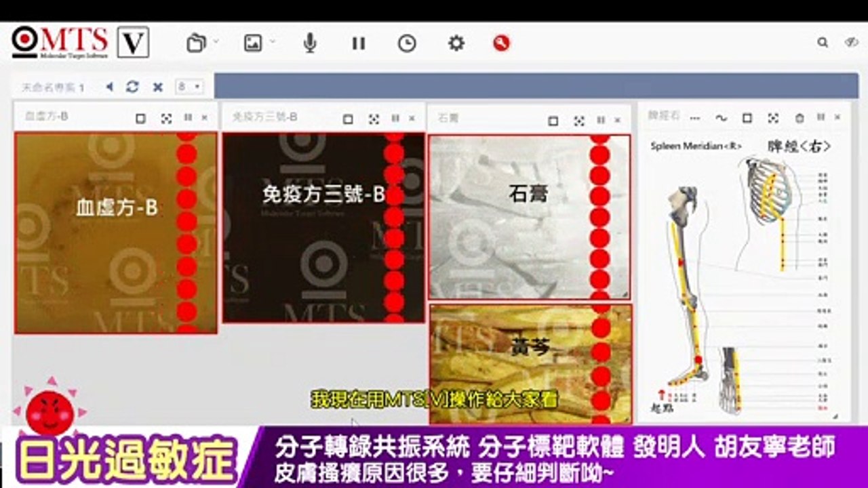Click the V version badge
868x488 pixels.
tap(133, 43)
